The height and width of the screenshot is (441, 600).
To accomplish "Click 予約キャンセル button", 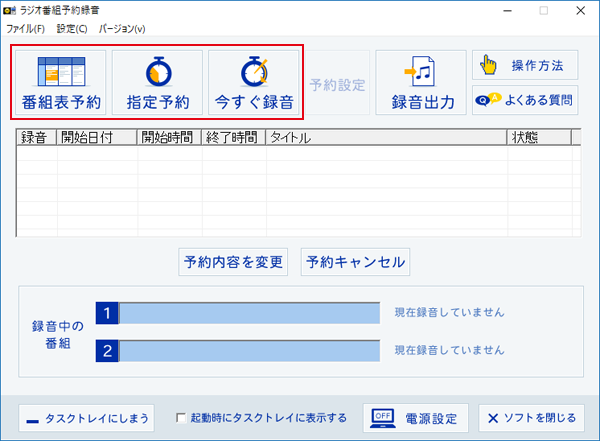I will 355,262.
